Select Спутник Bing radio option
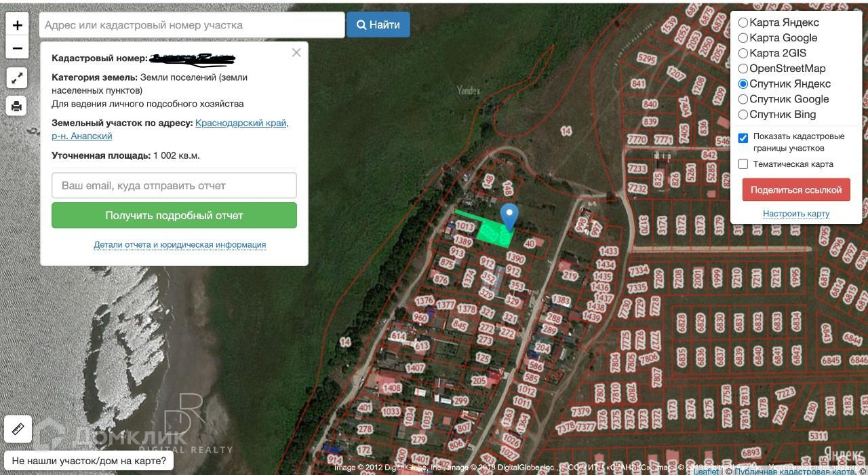 click(x=743, y=115)
